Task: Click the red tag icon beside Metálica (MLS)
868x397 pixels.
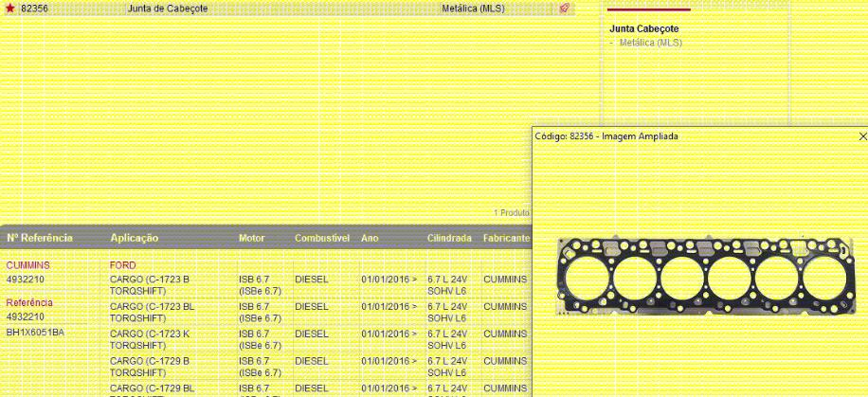Action: [564, 9]
